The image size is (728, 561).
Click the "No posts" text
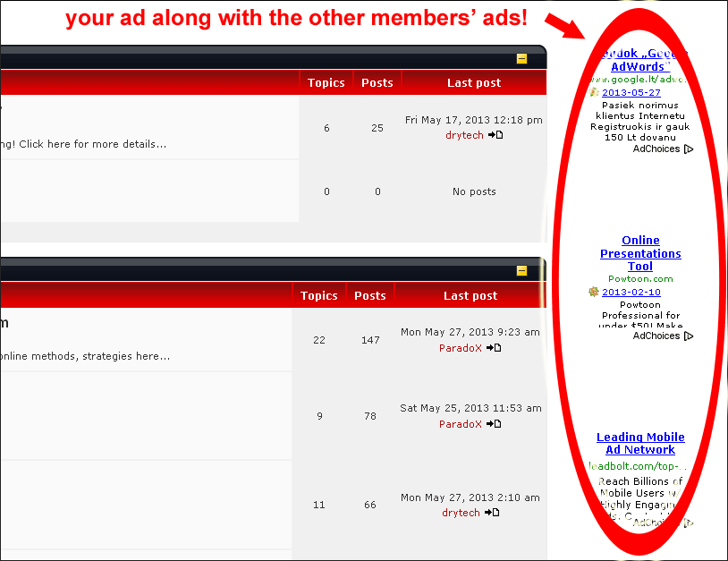pyautogui.click(x=474, y=191)
